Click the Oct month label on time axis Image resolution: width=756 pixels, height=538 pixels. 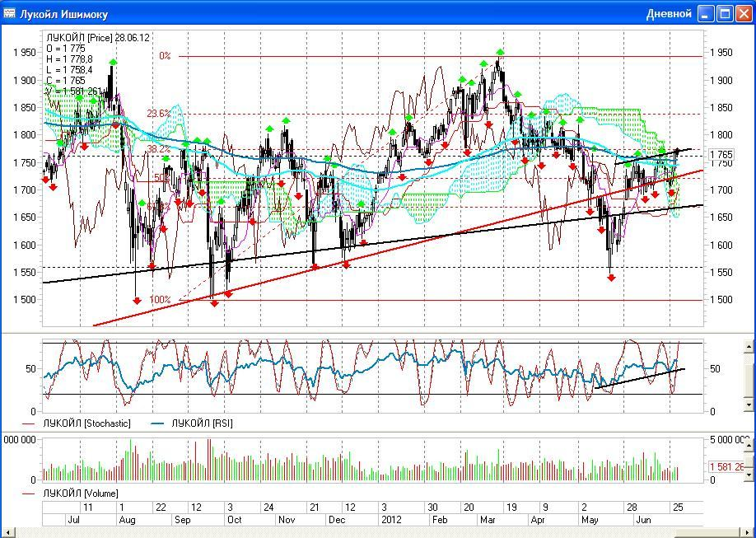[x=235, y=520]
